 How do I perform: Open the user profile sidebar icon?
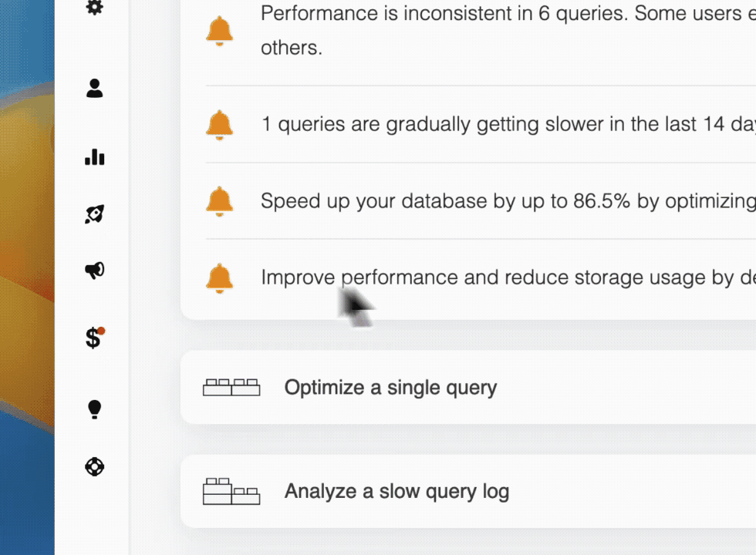pyautogui.click(x=94, y=88)
